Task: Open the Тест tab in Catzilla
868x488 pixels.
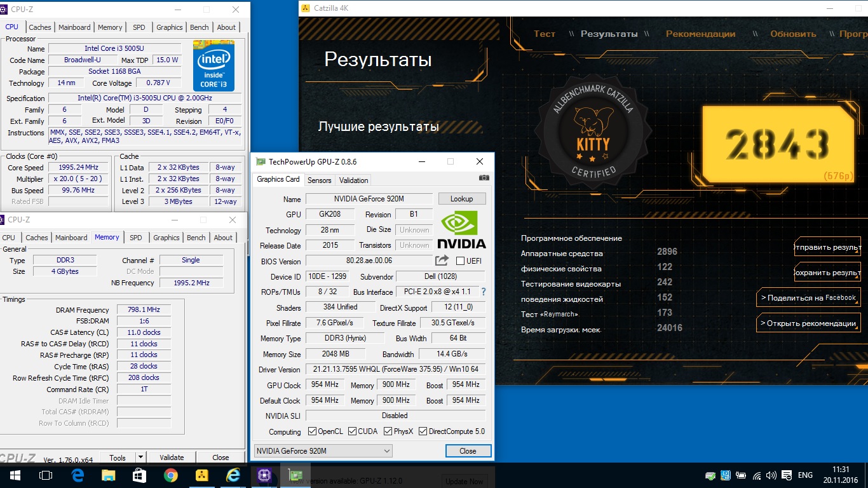Action: 545,34
